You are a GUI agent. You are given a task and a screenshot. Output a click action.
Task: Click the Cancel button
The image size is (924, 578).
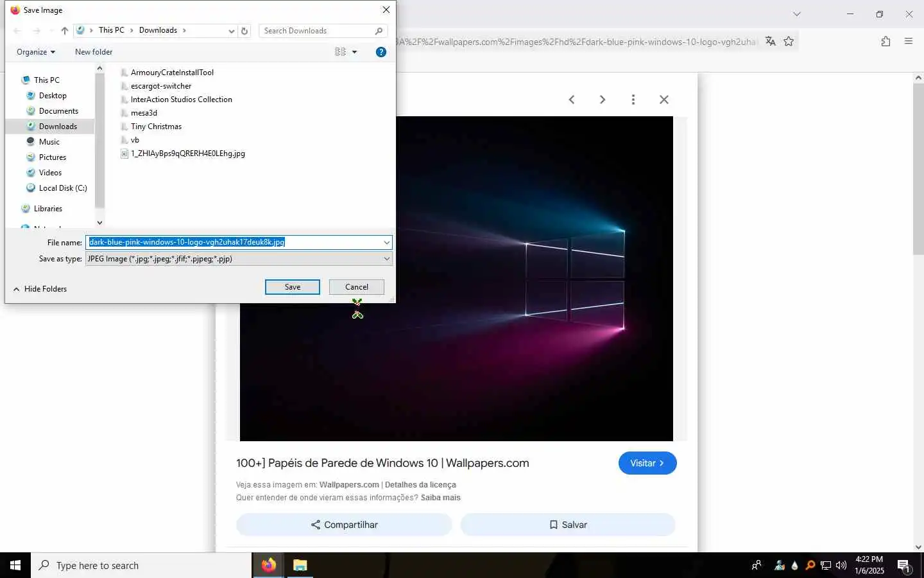click(357, 287)
